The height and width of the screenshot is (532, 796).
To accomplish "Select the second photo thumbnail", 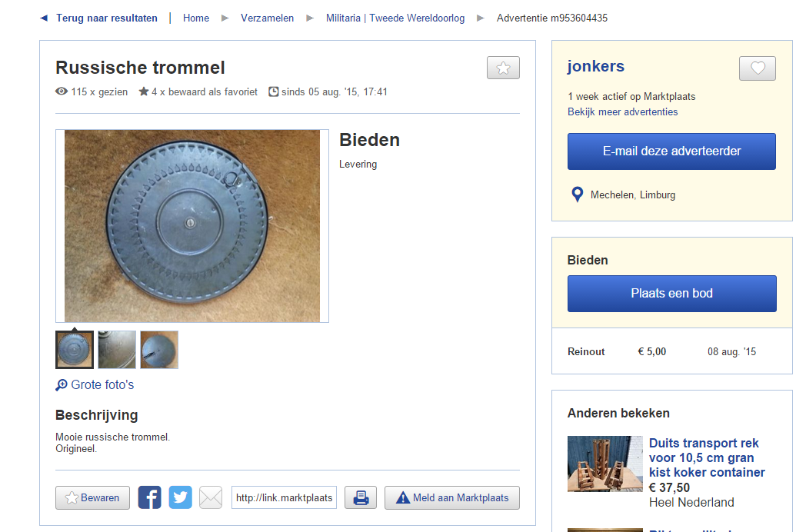I will click(117, 350).
